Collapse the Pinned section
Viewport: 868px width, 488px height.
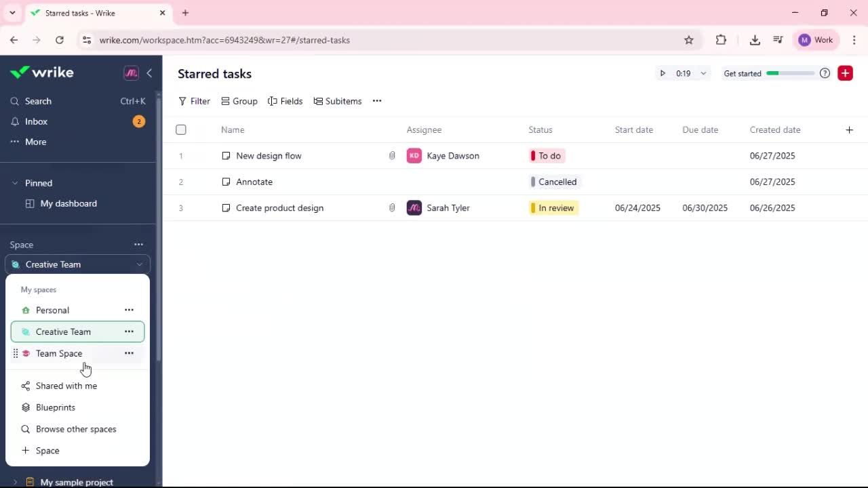[x=15, y=183]
